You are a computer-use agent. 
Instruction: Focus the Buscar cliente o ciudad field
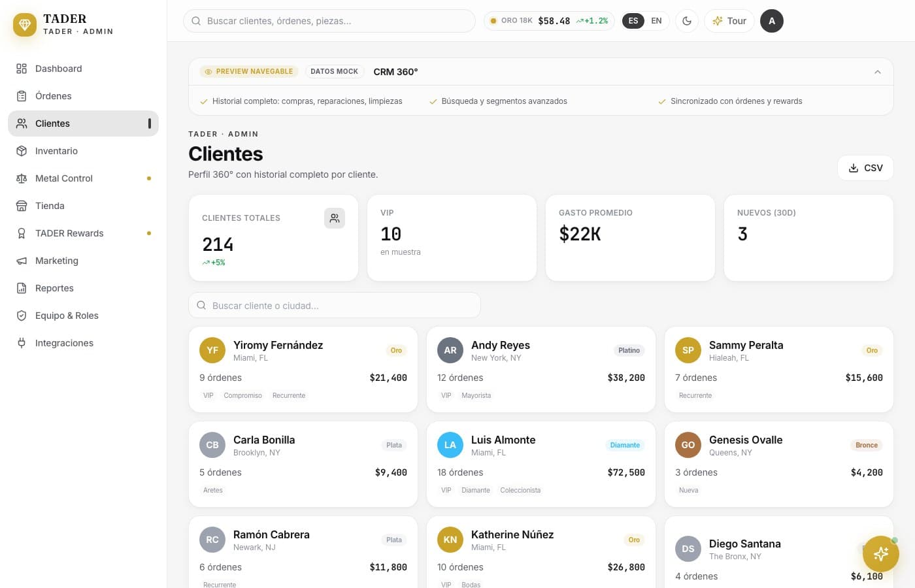[x=335, y=305]
